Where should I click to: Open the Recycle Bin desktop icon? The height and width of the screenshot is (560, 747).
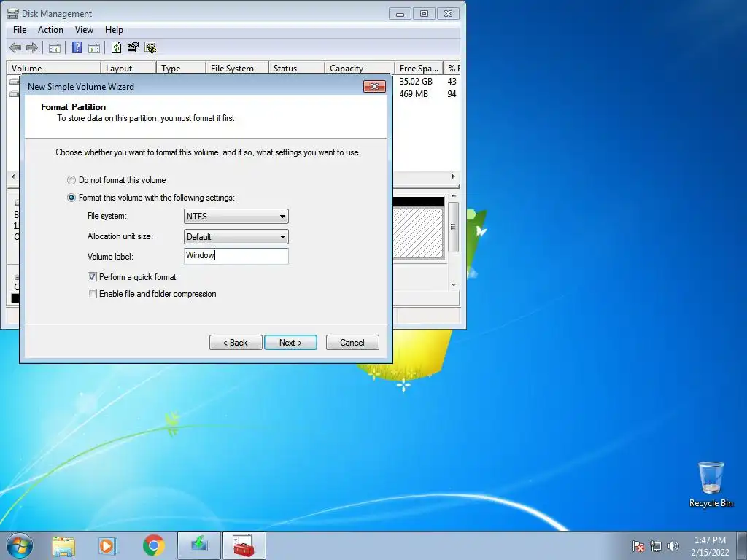(x=711, y=484)
